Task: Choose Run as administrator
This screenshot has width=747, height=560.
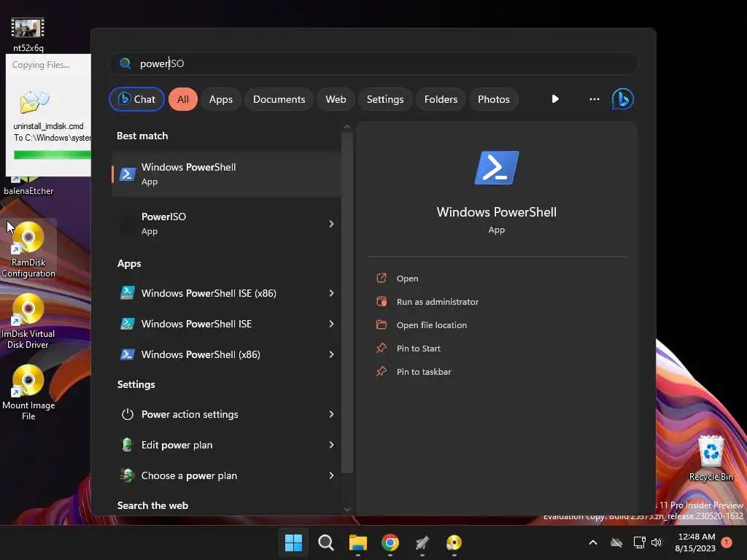Action: pyautogui.click(x=438, y=302)
